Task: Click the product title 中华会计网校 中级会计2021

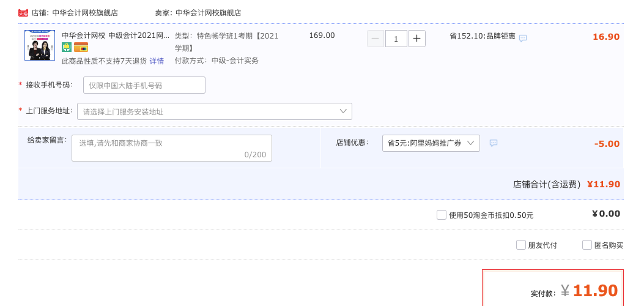Action: [x=116, y=35]
